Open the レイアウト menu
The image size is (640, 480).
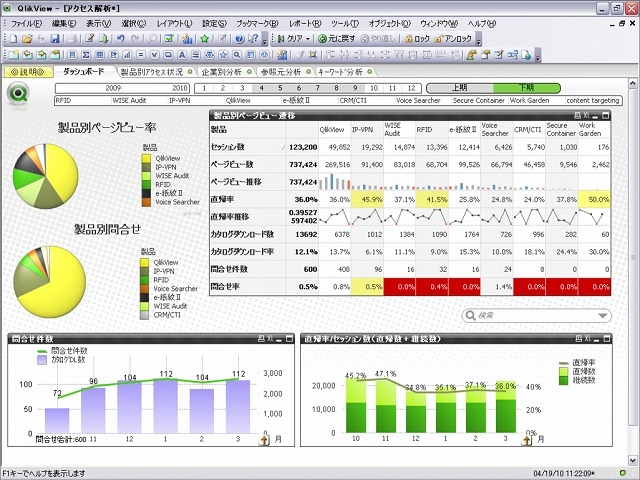tap(174, 24)
